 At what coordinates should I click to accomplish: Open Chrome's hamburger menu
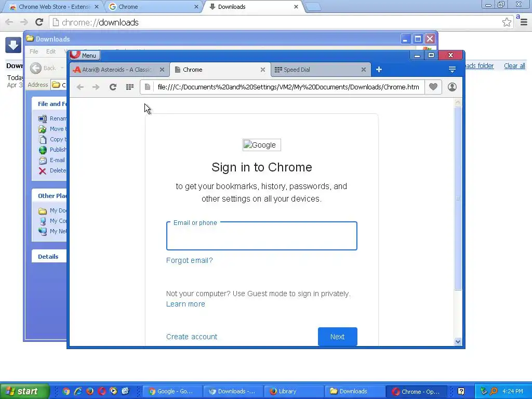point(524,22)
